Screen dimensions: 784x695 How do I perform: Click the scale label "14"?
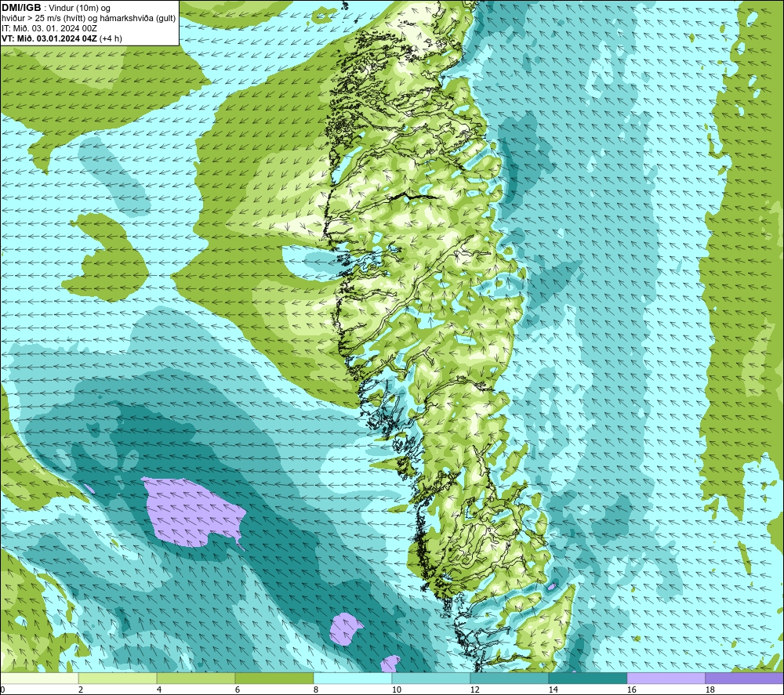[x=553, y=690]
